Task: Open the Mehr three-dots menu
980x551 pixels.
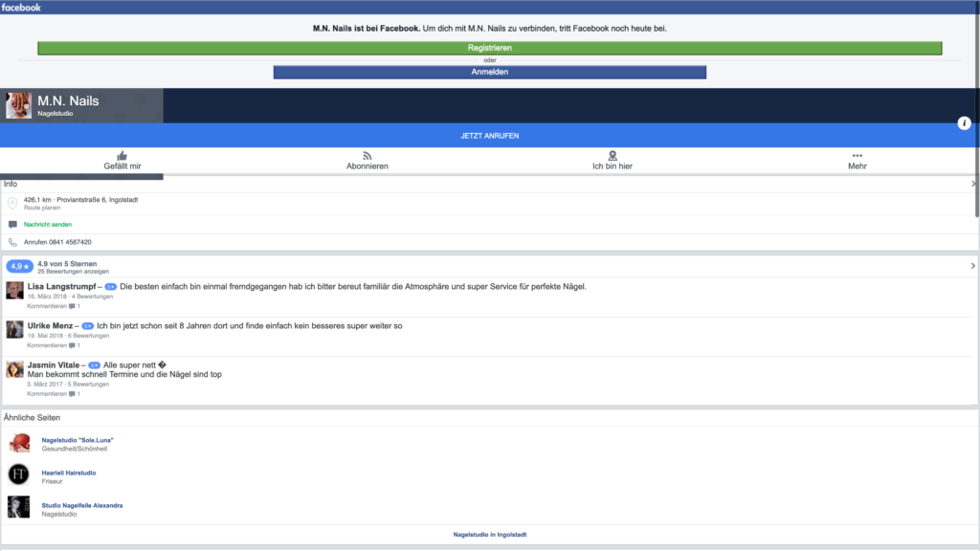Action: click(857, 156)
